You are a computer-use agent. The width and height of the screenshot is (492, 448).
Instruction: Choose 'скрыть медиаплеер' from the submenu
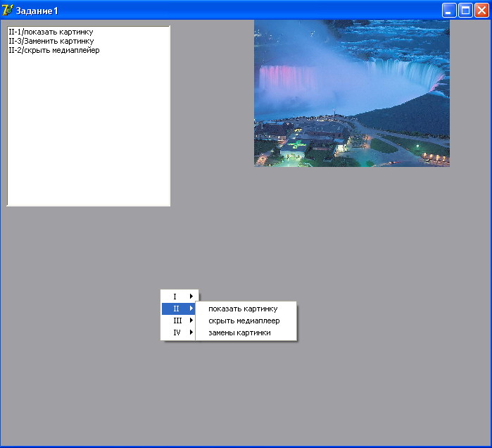point(246,321)
